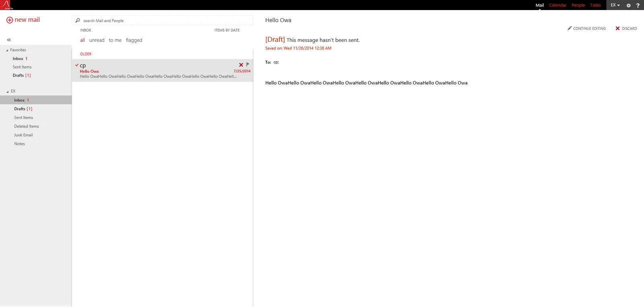Click the search magnifier icon
Screen dimensions: 644x307
78,21
